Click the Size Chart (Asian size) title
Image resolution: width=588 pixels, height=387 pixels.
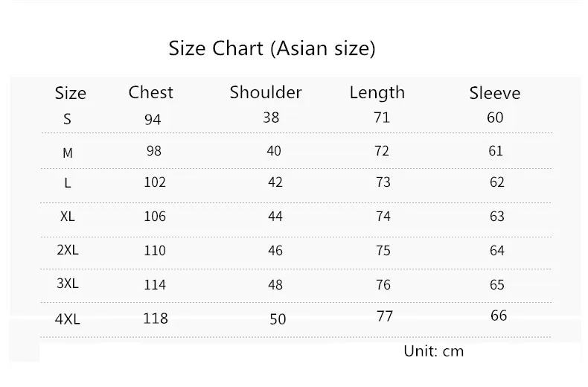pos(272,48)
